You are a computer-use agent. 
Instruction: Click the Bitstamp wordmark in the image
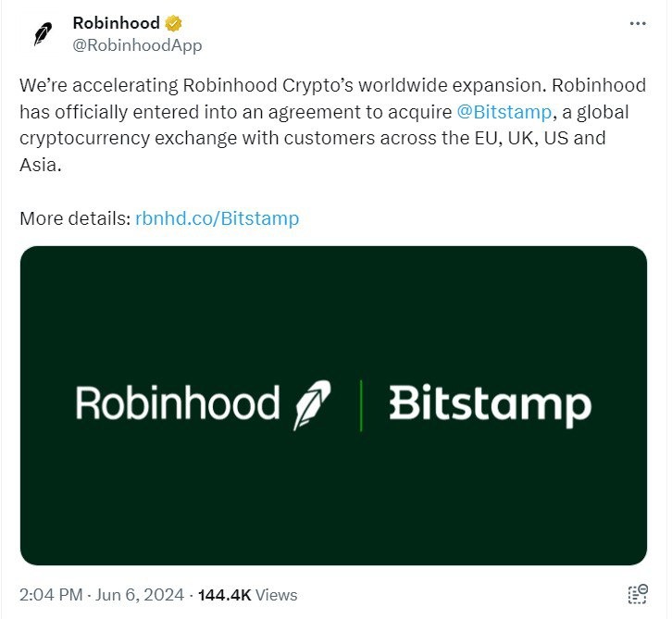tap(490, 405)
